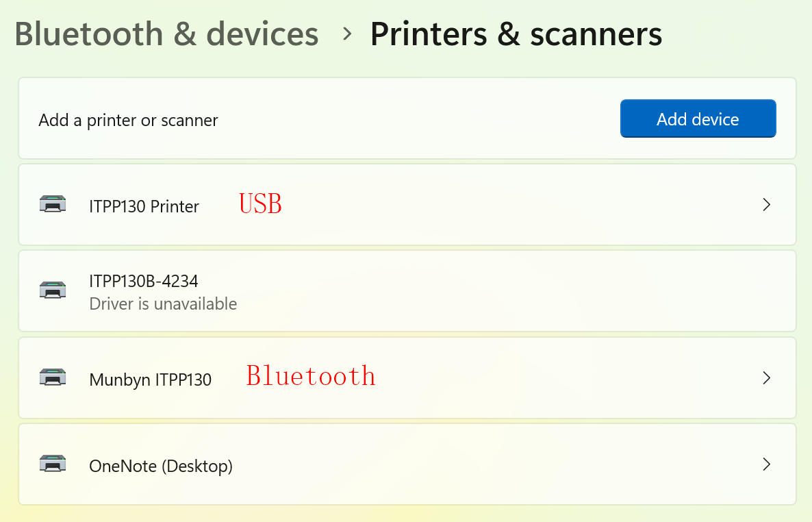Click the Add device card area
This screenshot has width=812, height=522.
point(698,119)
